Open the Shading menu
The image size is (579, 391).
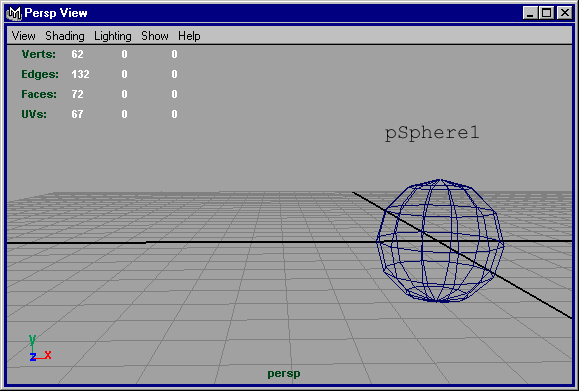(65, 36)
